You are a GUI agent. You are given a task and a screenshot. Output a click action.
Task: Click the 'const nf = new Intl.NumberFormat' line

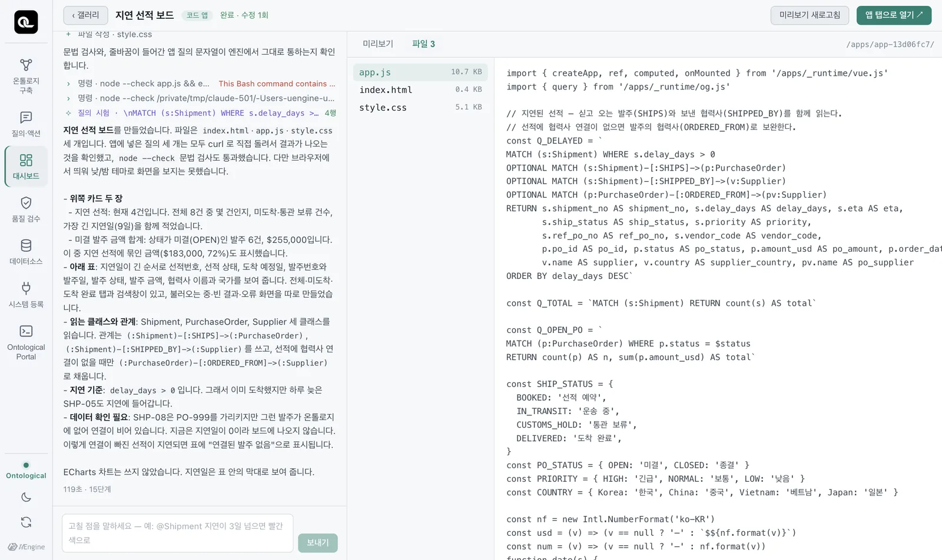pyautogui.click(x=611, y=519)
